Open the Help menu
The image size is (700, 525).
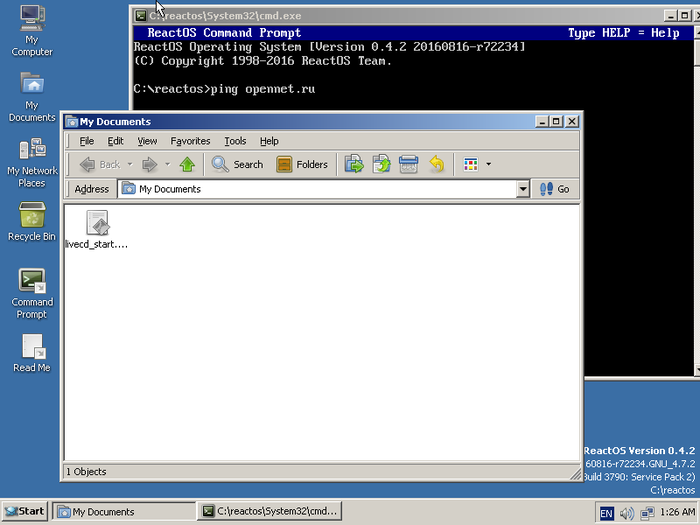[269, 141]
